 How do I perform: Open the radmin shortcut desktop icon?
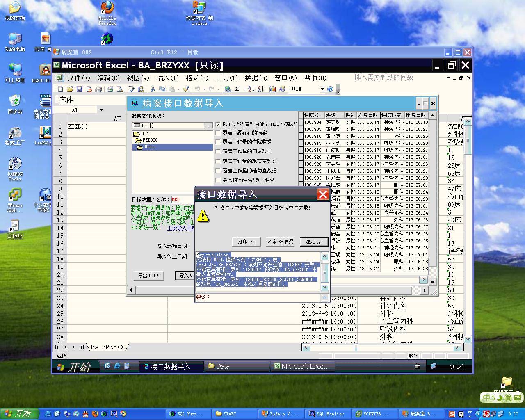pos(199,13)
